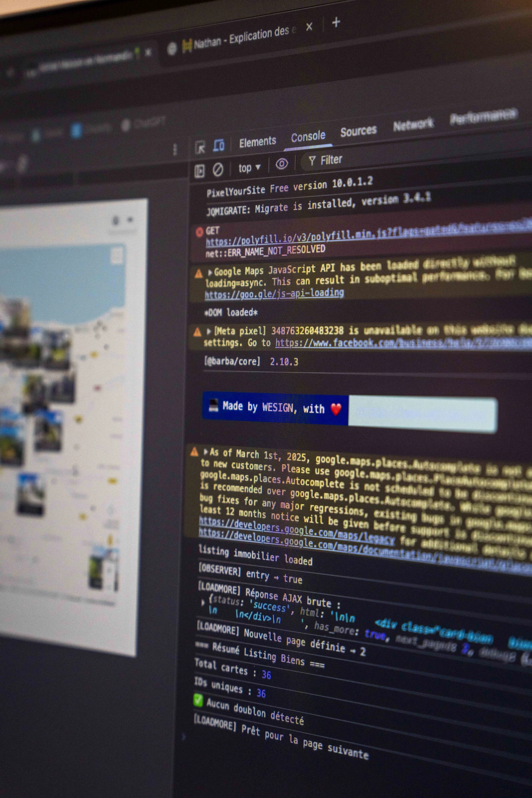532x798 pixels.
Task: Click the red error icon beside GET
Action: (x=199, y=232)
